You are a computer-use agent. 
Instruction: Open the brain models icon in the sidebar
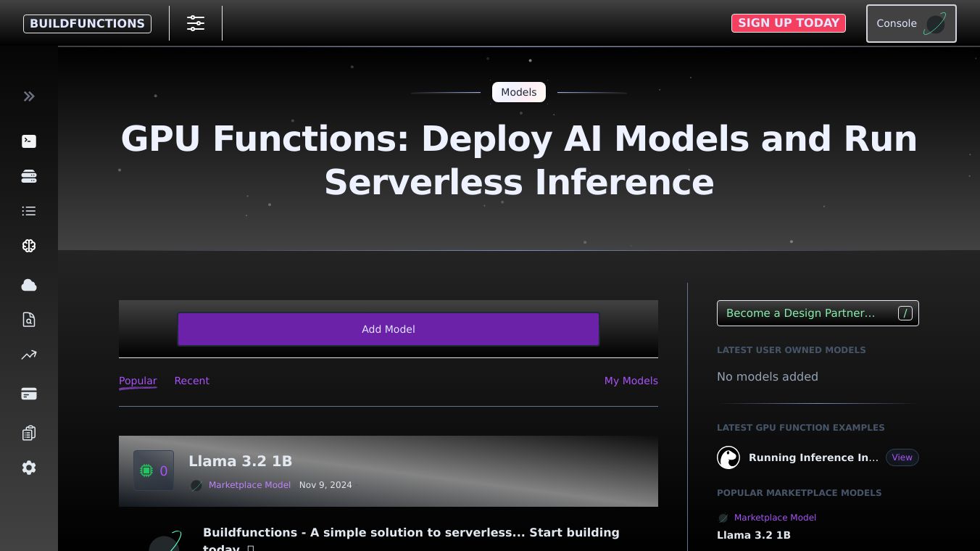pos(29,246)
